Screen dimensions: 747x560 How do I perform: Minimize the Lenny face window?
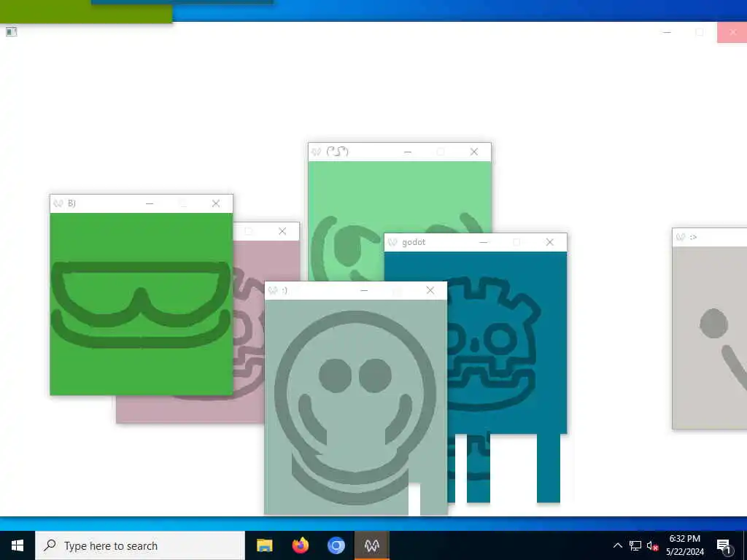coord(408,152)
